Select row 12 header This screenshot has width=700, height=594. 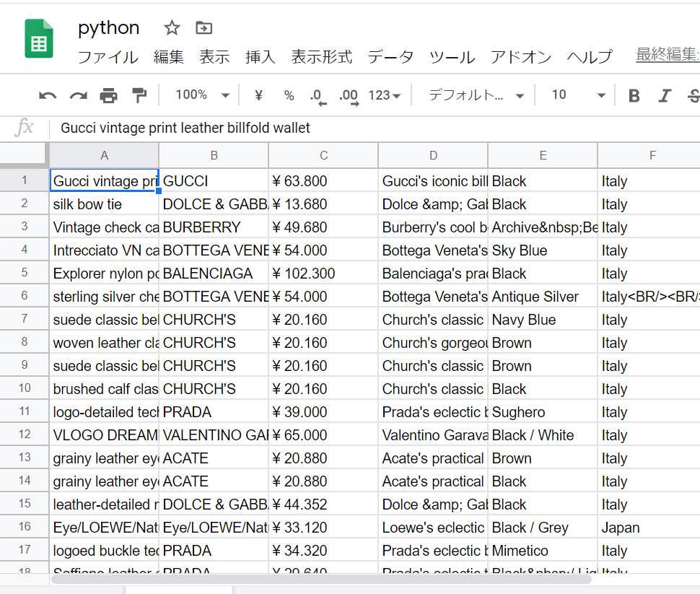pos(25,434)
